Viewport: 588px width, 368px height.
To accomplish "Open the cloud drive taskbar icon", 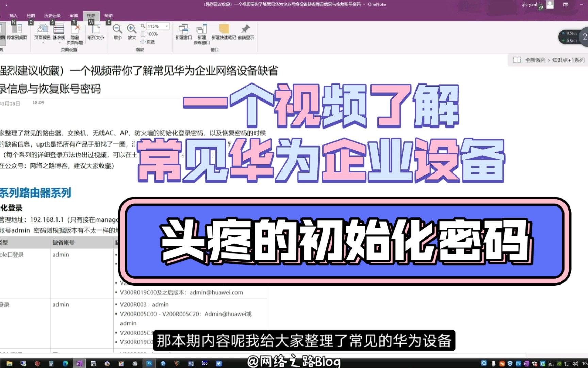I will tap(135, 364).
